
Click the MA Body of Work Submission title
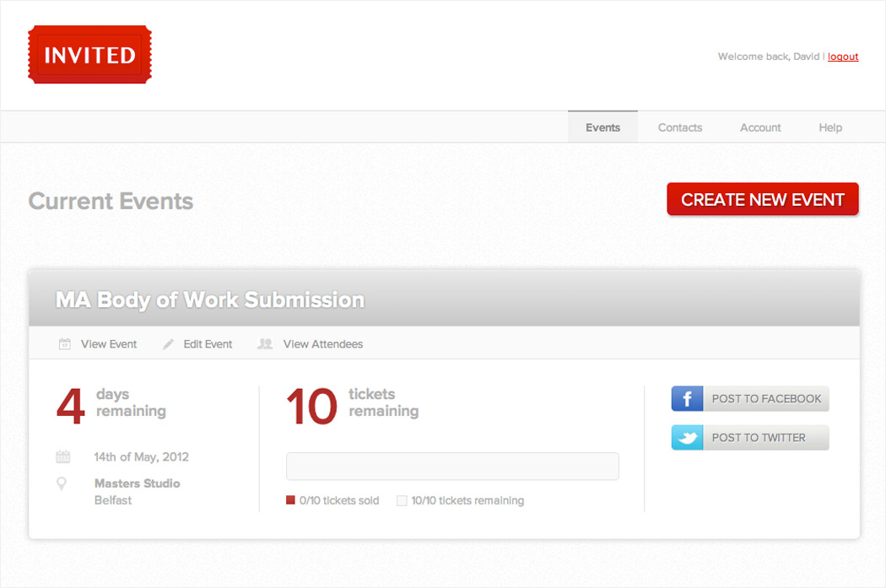(x=210, y=300)
